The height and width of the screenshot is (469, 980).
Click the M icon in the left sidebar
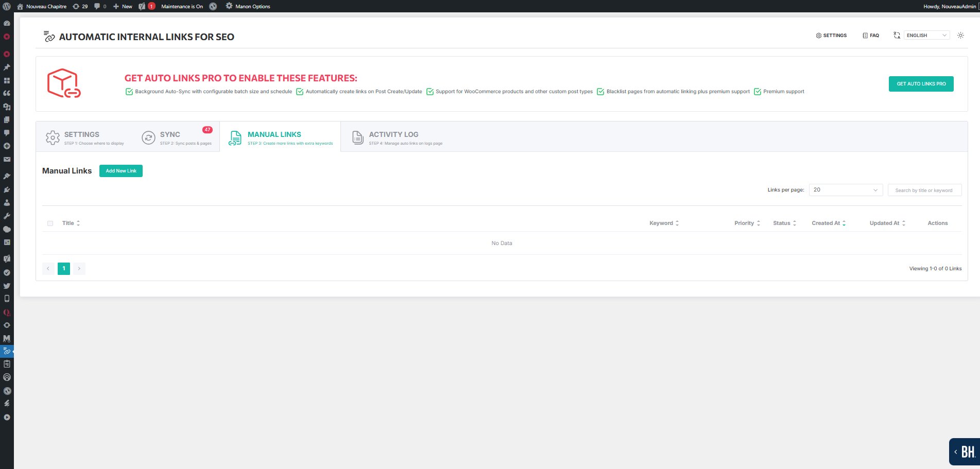click(x=7, y=338)
